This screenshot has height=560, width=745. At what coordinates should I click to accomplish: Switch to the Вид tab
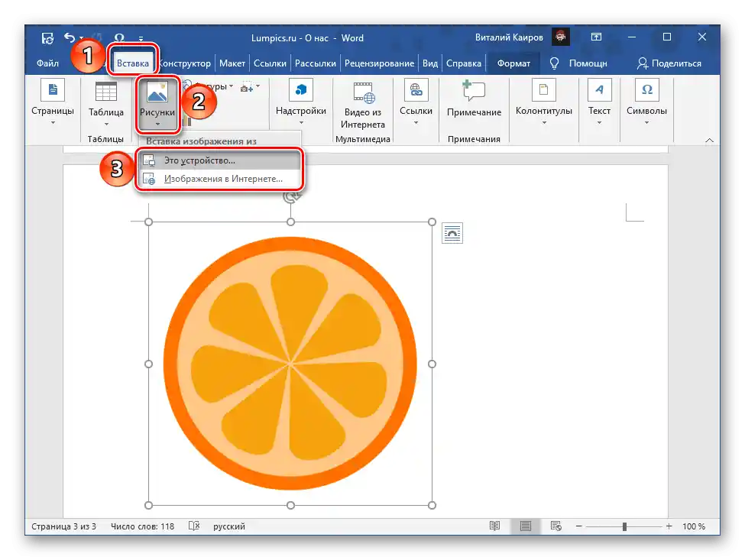pyautogui.click(x=430, y=63)
